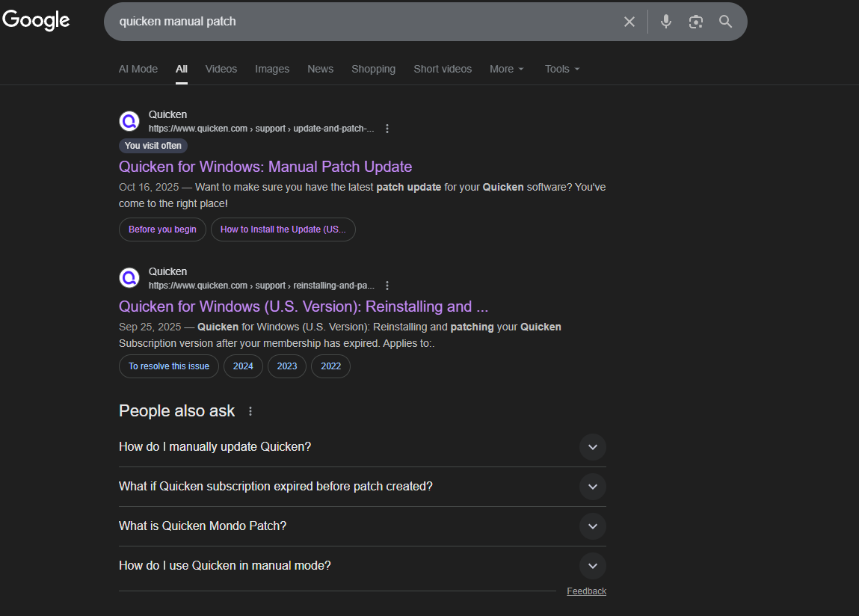Switch to the News tab

coord(320,69)
